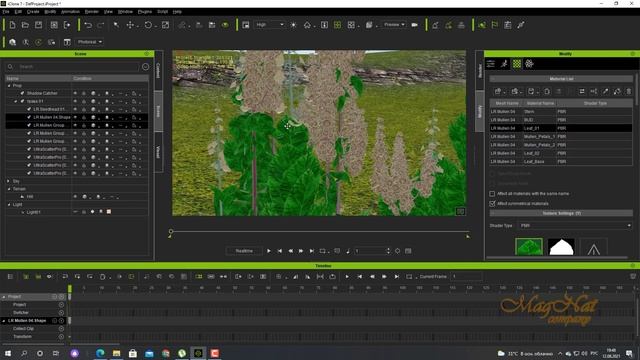This screenshot has height=360, width=640.
Task: Click the Undo arrow icon
Action: coord(88,25)
